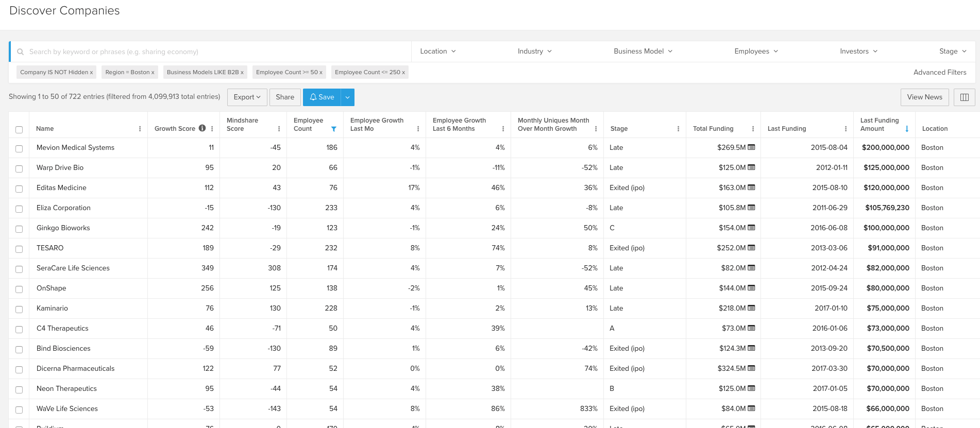980x428 pixels.
Task: Open the column layout chooser icon
Action: tap(965, 97)
